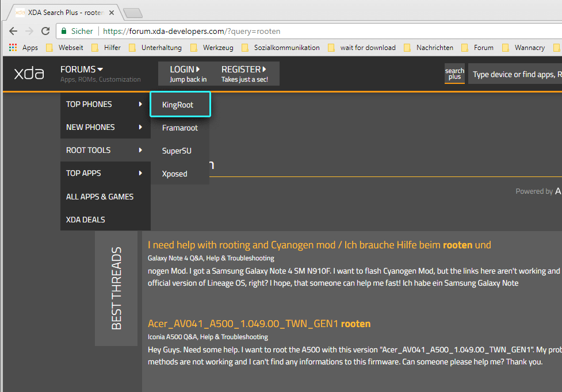
Task: Open thread 'I need help with rooting and Cyanogen mod'
Action: [319, 245]
